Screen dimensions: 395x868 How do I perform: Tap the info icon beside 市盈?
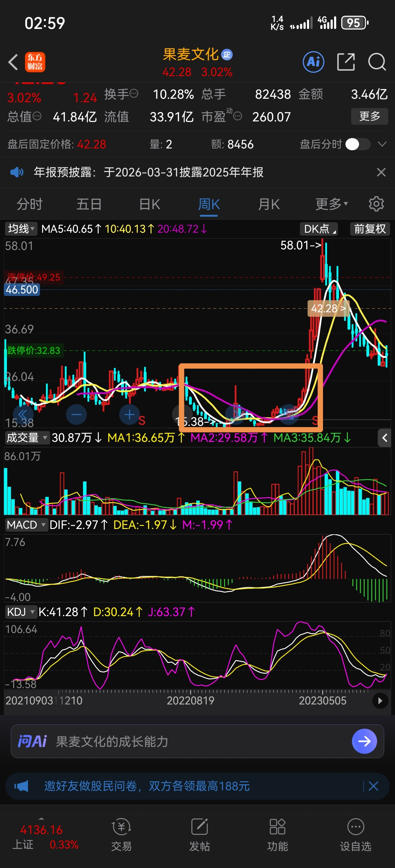pyautogui.click(x=238, y=117)
